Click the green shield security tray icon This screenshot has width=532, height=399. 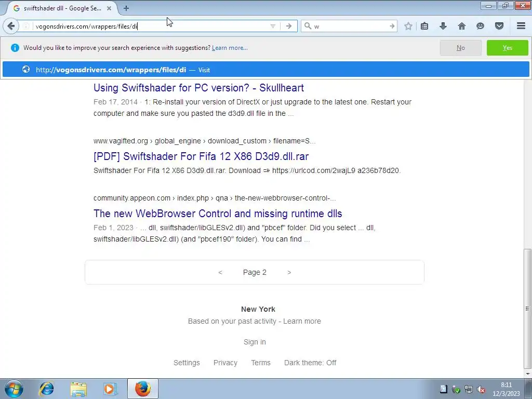pyautogui.click(x=456, y=389)
